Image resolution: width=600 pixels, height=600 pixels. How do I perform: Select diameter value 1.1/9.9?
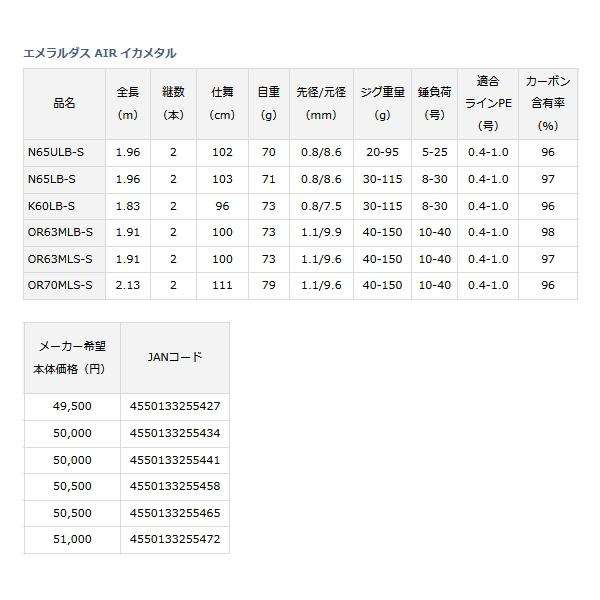pyautogui.click(x=321, y=232)
